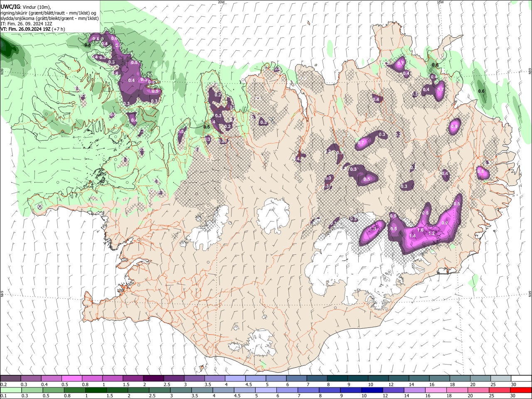Click the 'slydda/snjókoma' legend description line
The height and width of the screenshot is (399, 532).
point(49,18)
